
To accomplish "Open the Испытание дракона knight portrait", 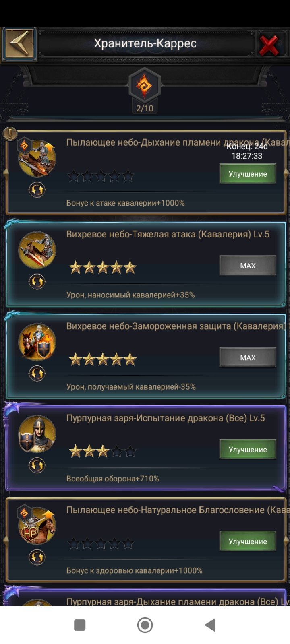I will (x=37, y=434).
